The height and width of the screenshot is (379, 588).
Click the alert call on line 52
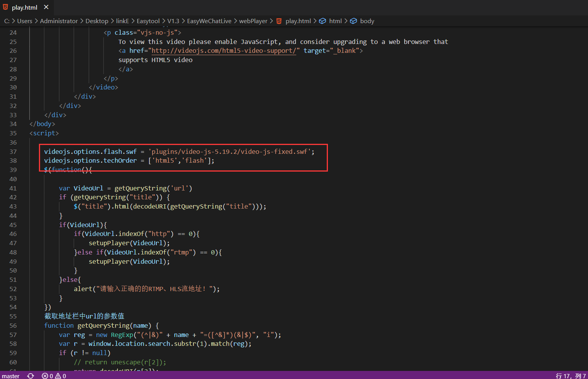(x=147, y=289)
